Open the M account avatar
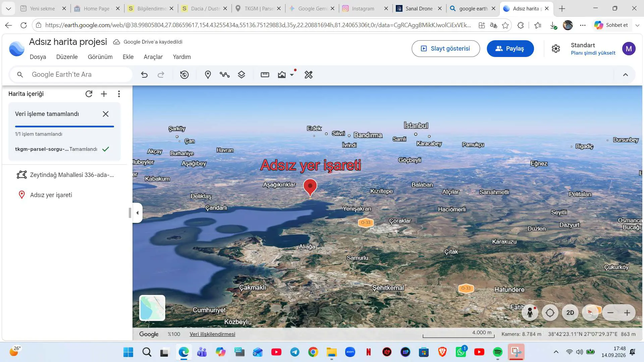644x362 pixels. [x=629, y=49]
